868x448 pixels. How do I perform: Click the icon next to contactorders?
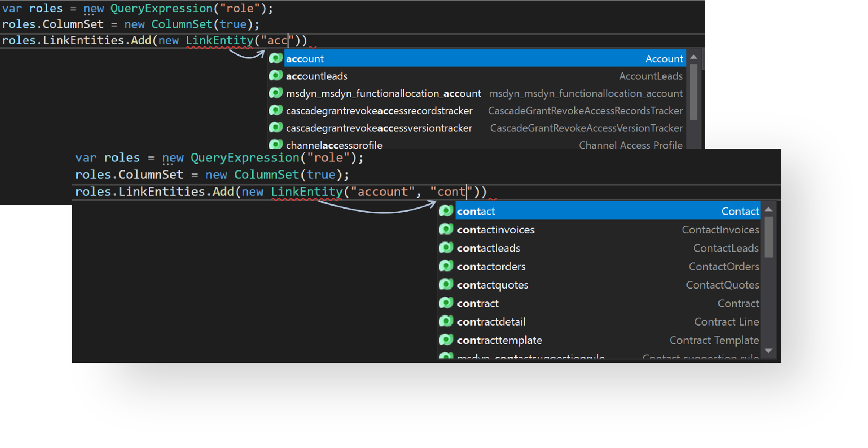click(446, 266)
